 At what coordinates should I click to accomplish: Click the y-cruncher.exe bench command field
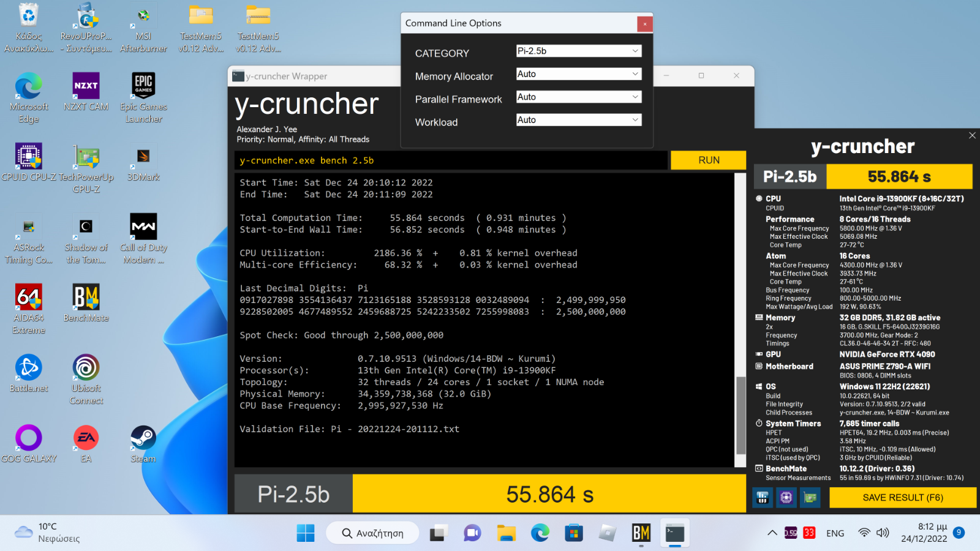(x=451, y=160)
